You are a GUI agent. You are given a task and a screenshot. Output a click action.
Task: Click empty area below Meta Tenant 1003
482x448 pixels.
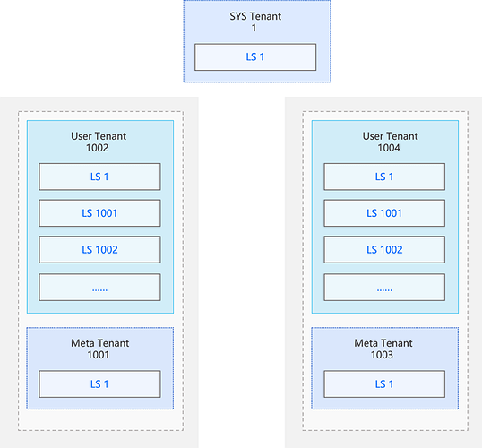[385, 419]
